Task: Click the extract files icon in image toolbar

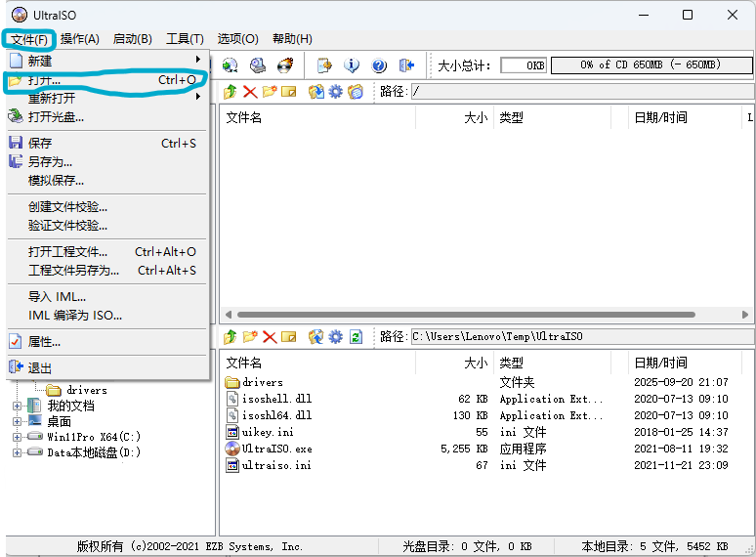Action: 316,92
